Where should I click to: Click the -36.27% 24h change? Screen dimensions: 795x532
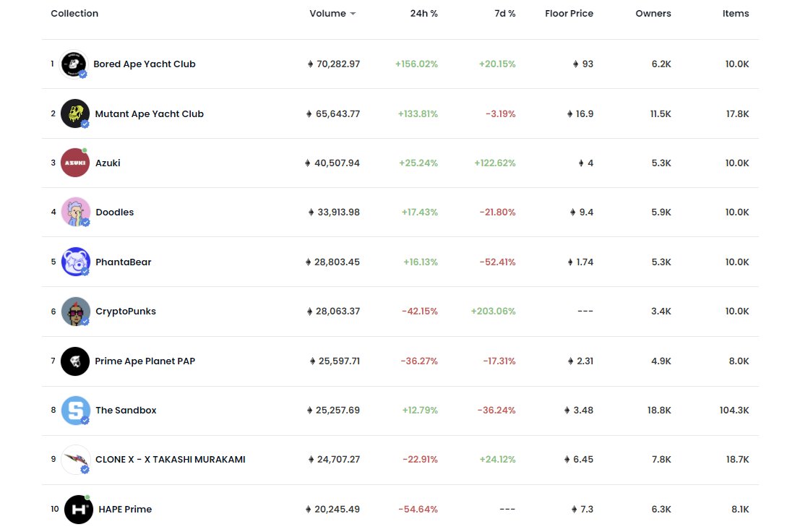[419, 361]
